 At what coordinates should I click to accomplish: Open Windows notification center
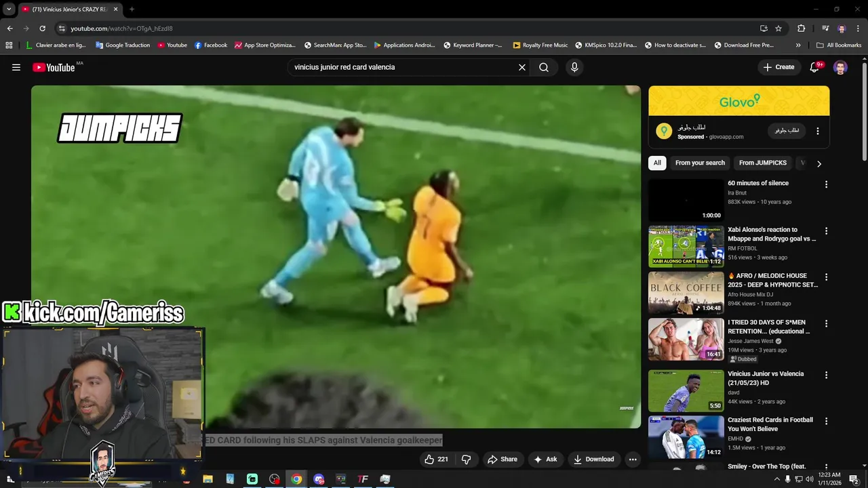pyautogui.click(x=854, y=479)
